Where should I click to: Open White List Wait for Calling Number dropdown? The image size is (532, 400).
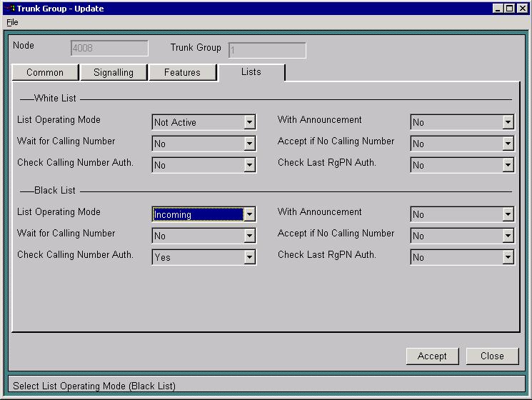pyautogui.click(x=249, y=144)
